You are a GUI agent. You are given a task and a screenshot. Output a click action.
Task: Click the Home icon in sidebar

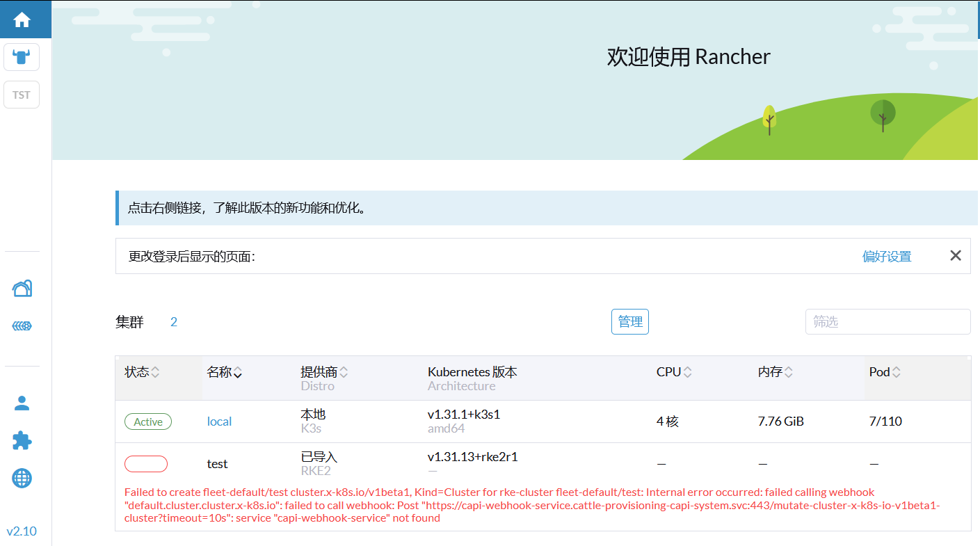click(22, 19)
